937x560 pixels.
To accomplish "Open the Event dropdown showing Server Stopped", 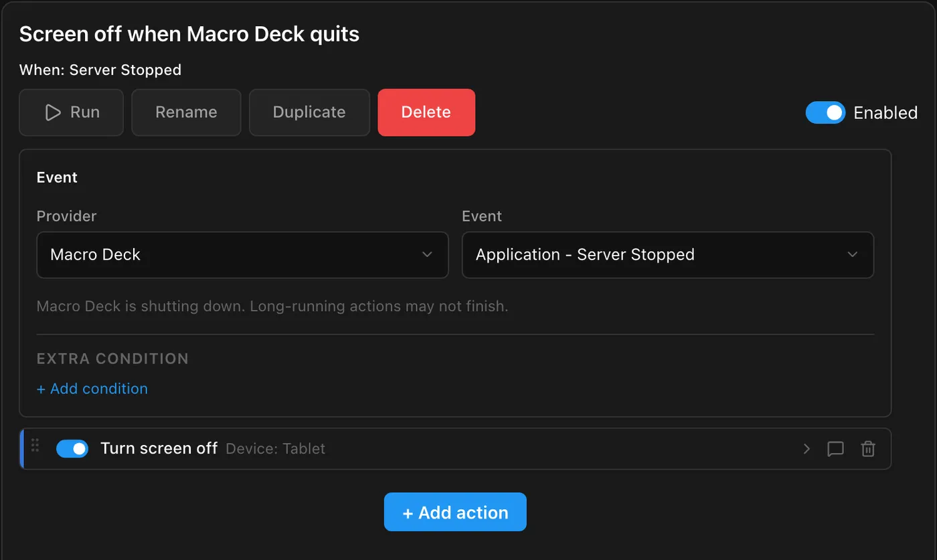I will pyautogui.click(x=668, y=255).
